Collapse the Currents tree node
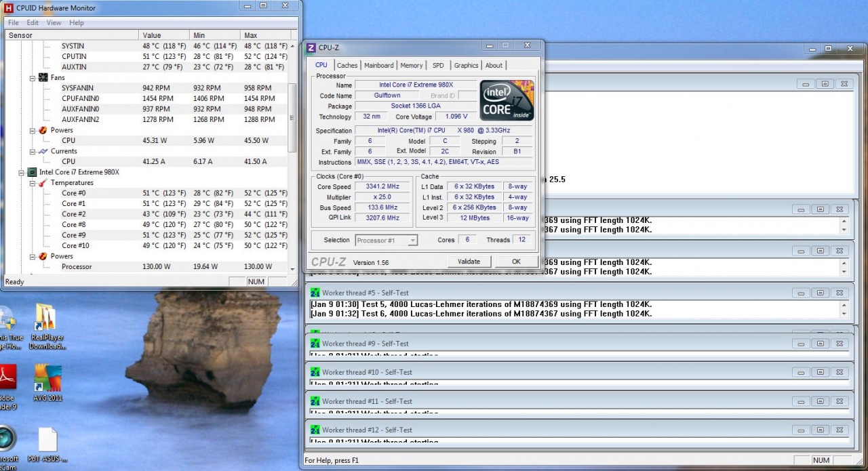The image size is (868, 471). pyautogui.click(x=32, y=151)
